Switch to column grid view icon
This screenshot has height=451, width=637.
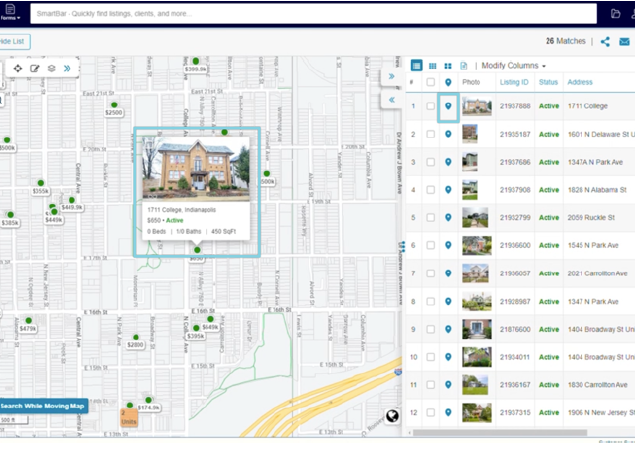click(433, 66)
